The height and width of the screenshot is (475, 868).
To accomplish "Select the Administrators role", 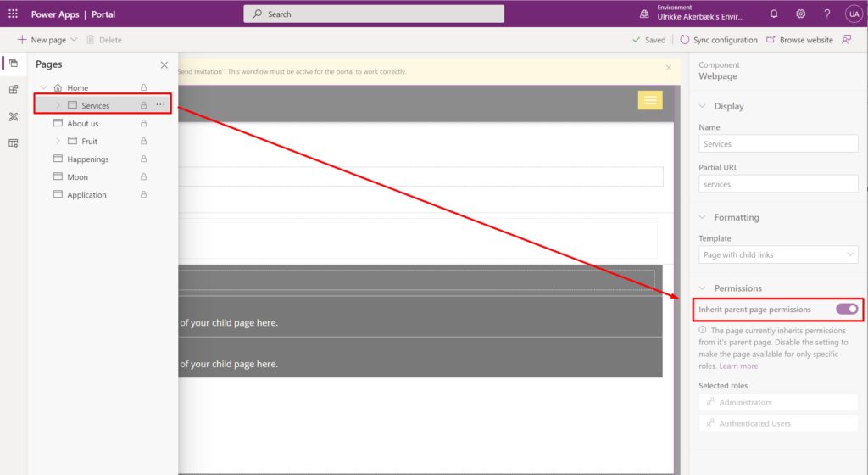I will point(778,402).
